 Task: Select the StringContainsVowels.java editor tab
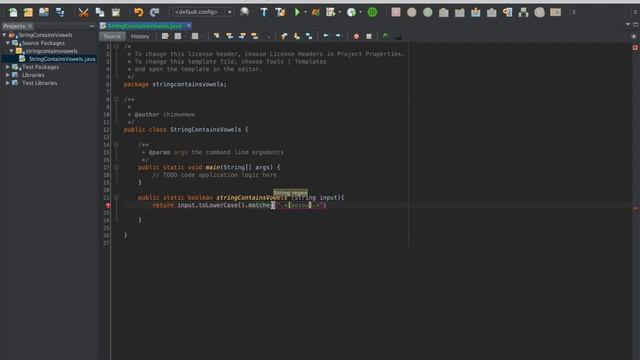point(144,26)
